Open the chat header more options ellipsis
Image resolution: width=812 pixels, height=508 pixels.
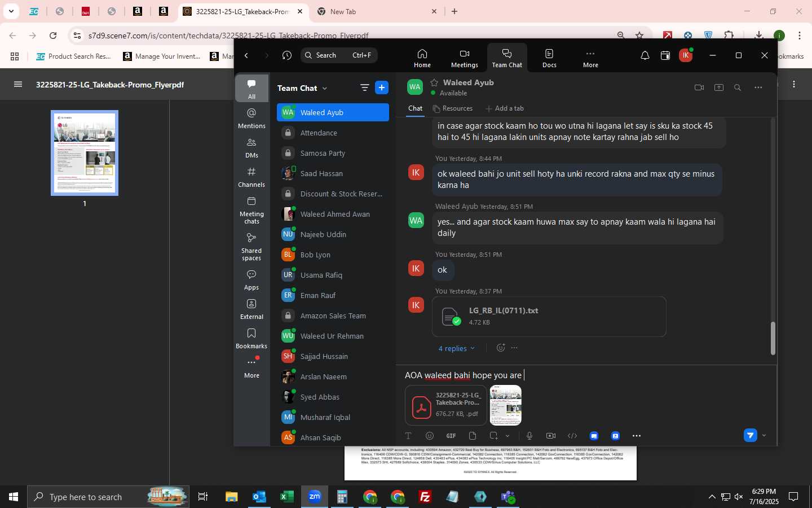(x=758, y=87)
